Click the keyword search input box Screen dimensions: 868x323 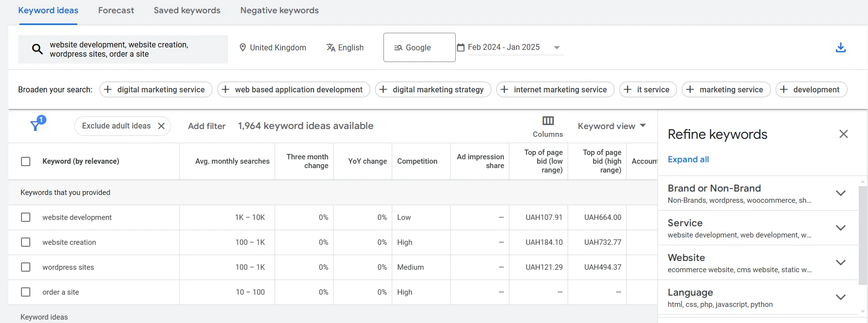123,49
